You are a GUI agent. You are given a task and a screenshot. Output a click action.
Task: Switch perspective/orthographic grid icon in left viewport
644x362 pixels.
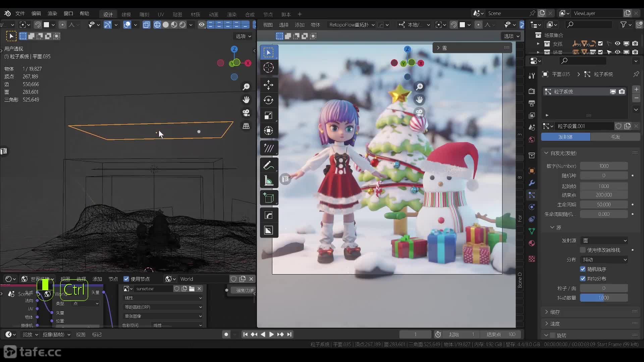point(246,126)
